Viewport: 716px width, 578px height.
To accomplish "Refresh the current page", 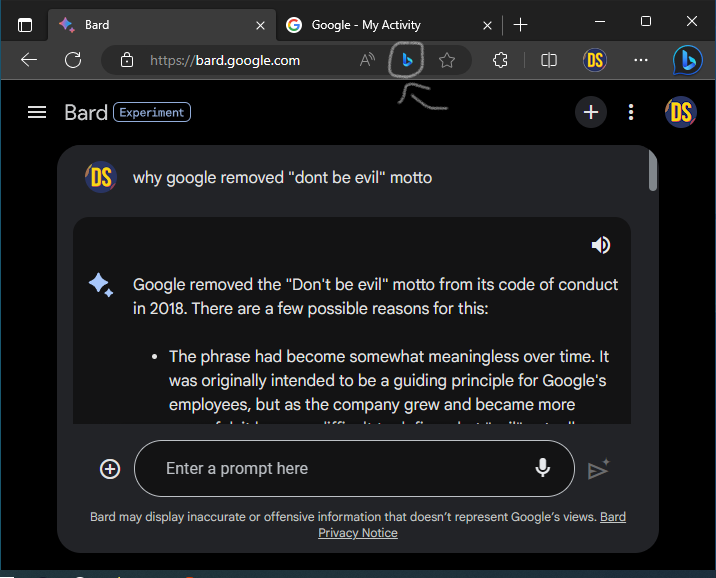I will tap(73, 60).
